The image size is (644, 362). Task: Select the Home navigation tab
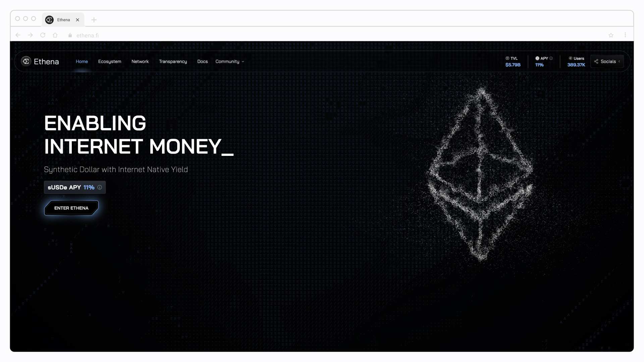click(82, 61)
